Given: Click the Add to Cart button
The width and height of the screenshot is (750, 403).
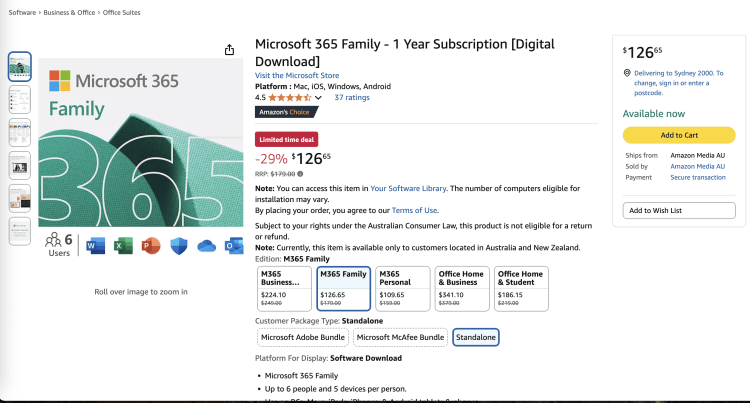Looking at the screenshot, I should (x=679, y=135).
